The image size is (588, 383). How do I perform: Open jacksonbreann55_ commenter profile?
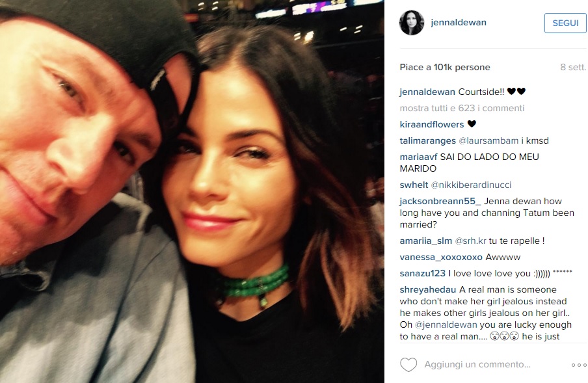coord(440,201)
